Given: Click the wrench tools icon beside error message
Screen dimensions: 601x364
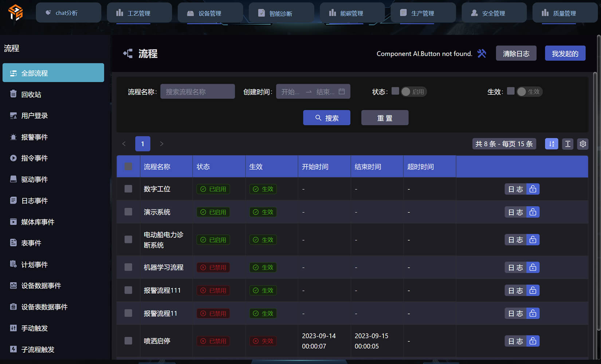Looking at the screenshot, I should [482, 54].
